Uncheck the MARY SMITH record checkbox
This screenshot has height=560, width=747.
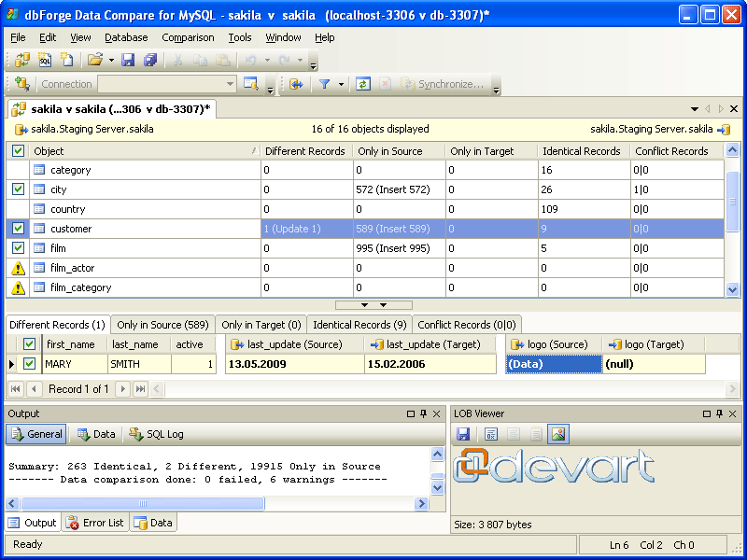(29, 364)
